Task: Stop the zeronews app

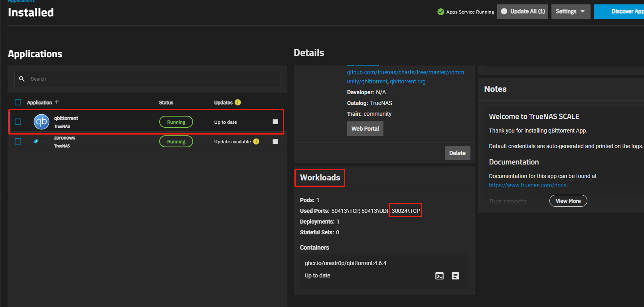Action: click(x=275, y=141)
